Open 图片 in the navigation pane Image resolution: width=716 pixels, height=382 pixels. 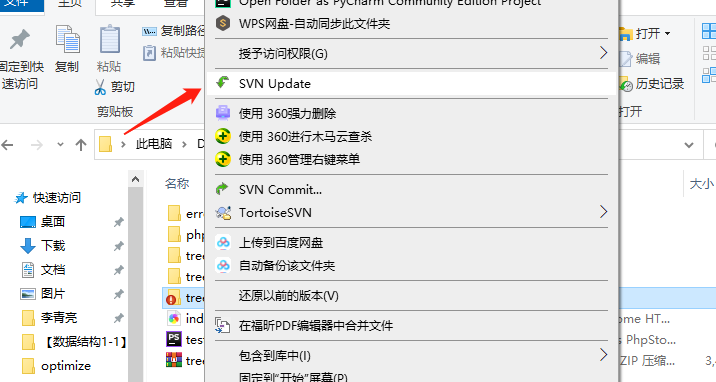(42, 293)
